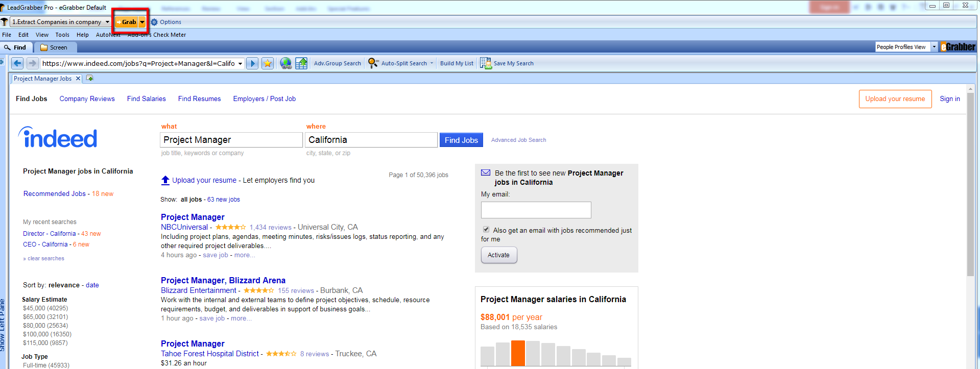Switch to the Screen tab
The width and height of the screenshot is (980, 369).
[54, 47]
